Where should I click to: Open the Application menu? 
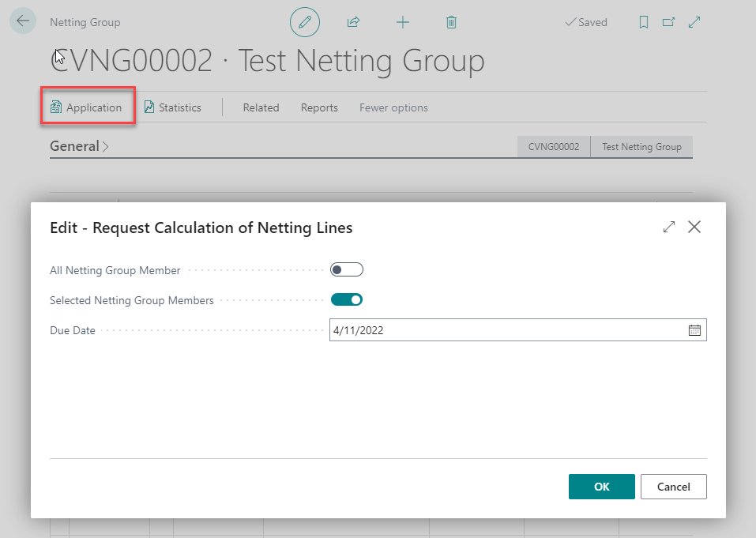(87, 107)
